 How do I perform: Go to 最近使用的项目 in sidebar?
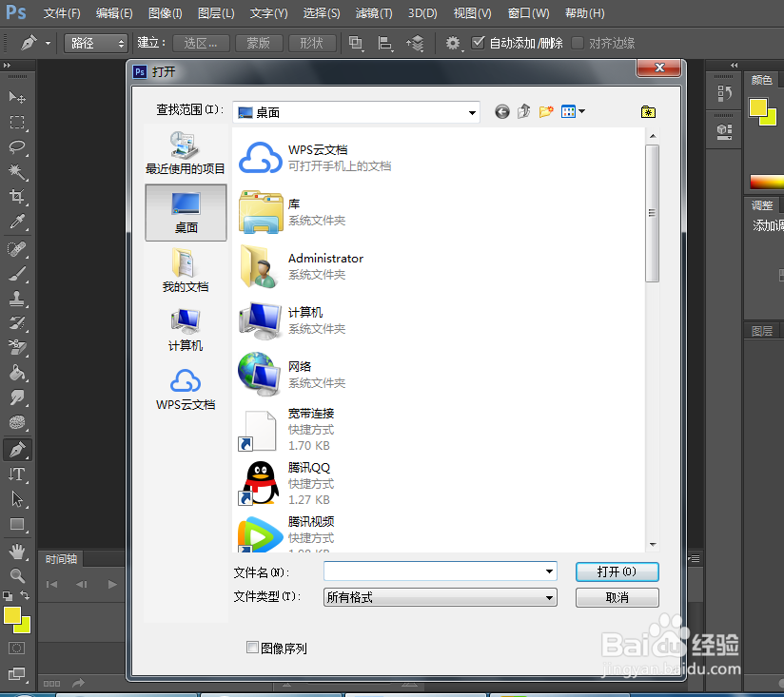tap(186, 152)
